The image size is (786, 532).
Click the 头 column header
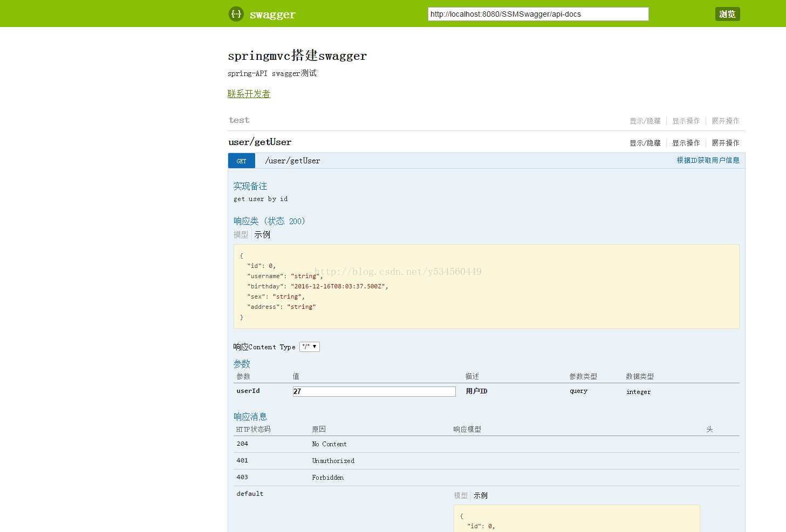coord(709,429)
